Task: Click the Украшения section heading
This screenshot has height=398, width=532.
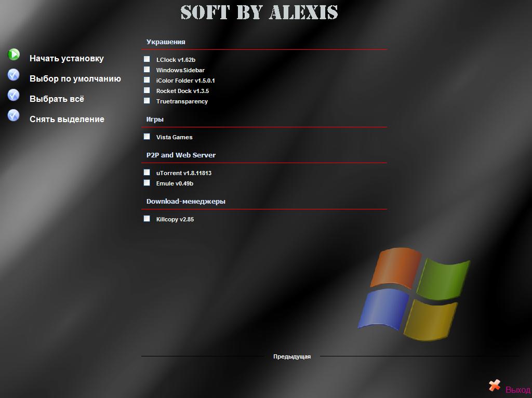Action: point(166,42)
